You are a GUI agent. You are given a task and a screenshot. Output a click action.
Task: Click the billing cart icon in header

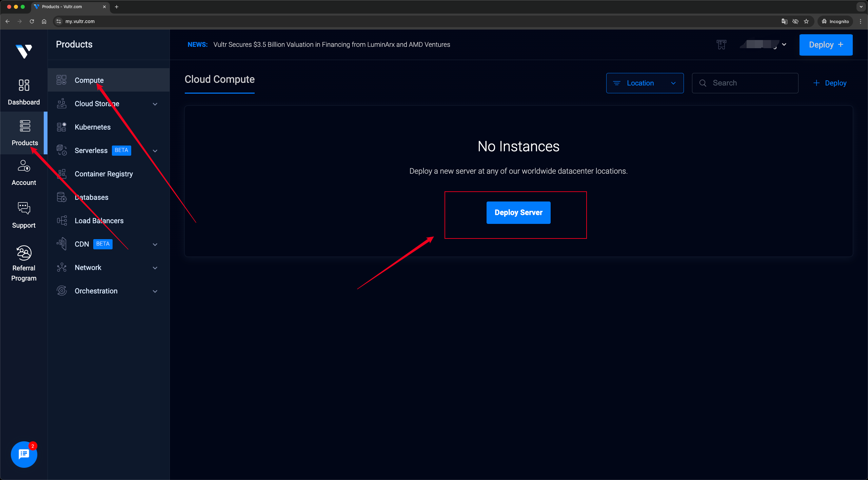[721, 44]
